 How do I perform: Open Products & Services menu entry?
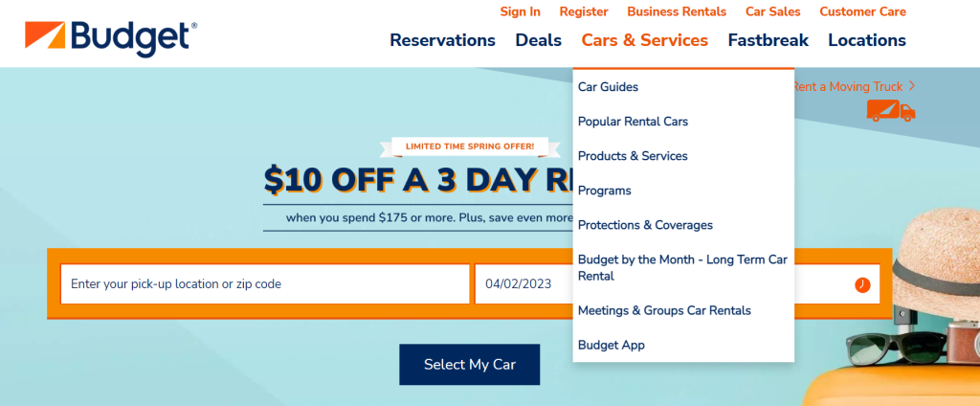(x=633, y=156)
